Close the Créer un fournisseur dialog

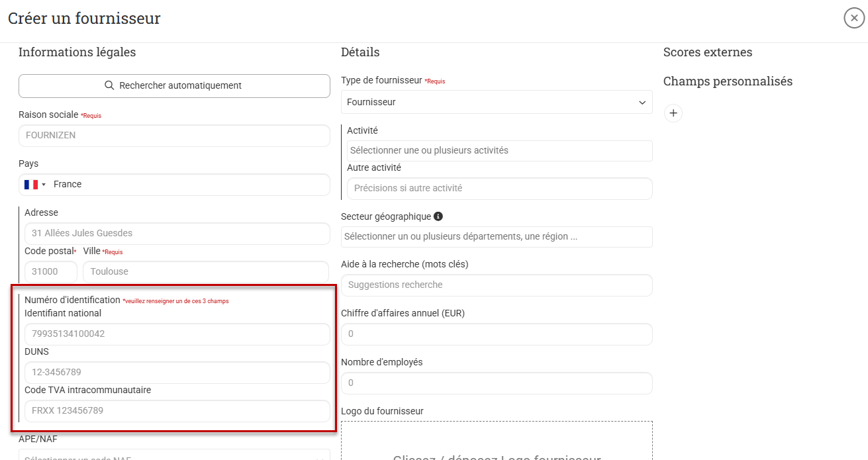pyautogui.click(x=854, y=18)
